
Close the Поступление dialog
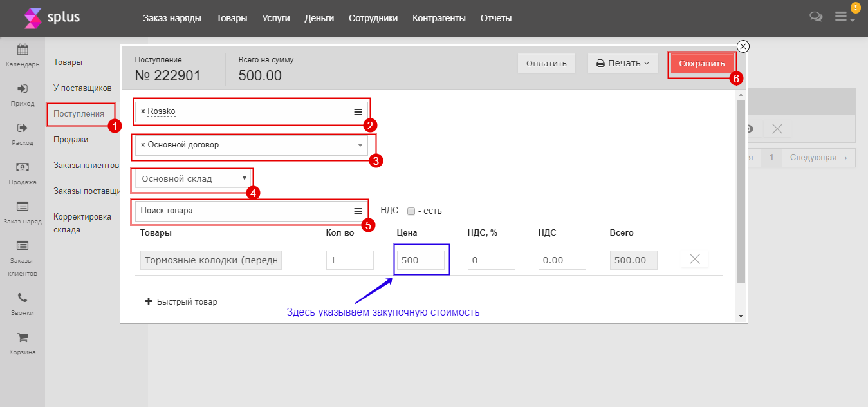(743, 46)
